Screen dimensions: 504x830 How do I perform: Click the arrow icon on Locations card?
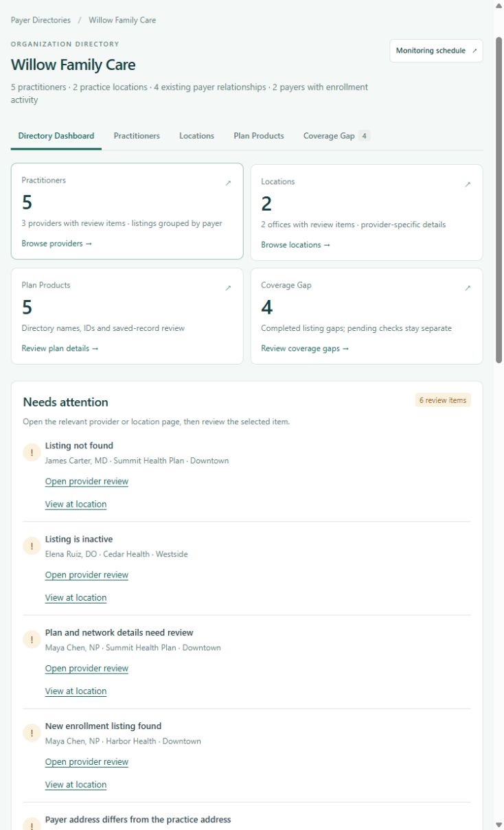point(468,185)
